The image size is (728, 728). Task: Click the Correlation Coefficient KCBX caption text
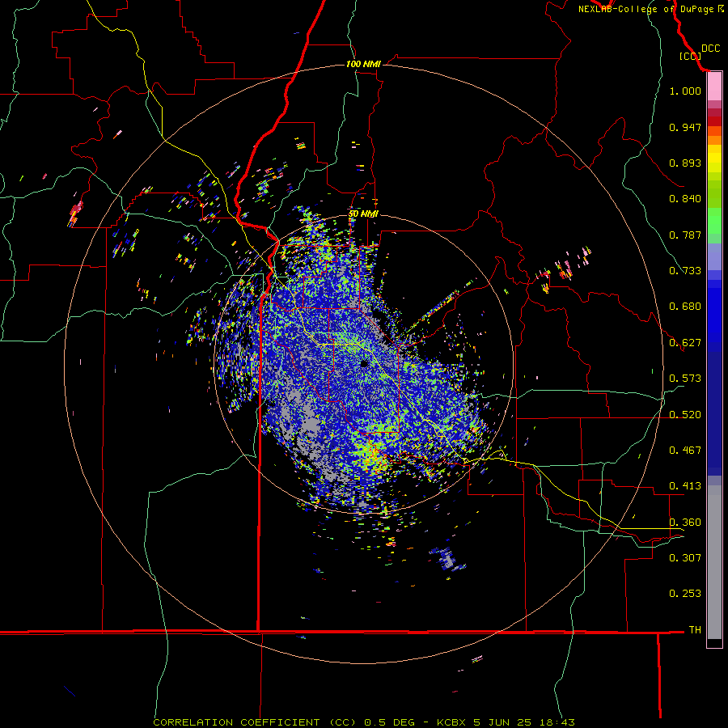pyautogui.click(x=364, y=722)
